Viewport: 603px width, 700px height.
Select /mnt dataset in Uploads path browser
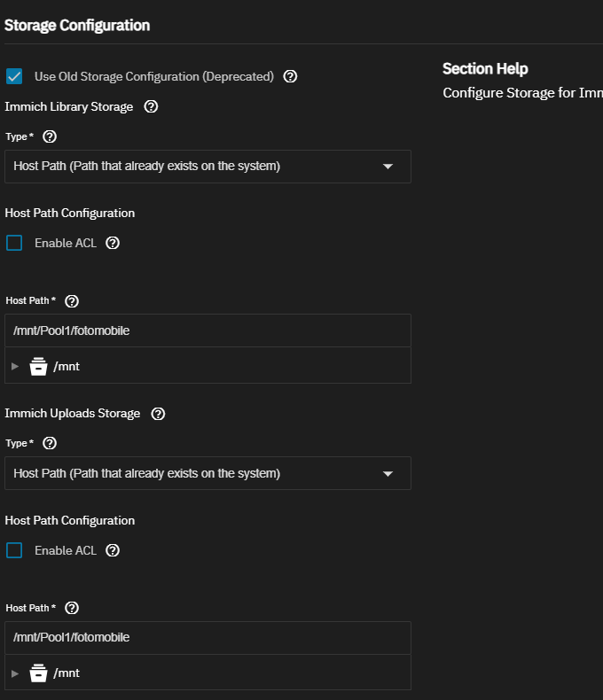pos(67,673)
